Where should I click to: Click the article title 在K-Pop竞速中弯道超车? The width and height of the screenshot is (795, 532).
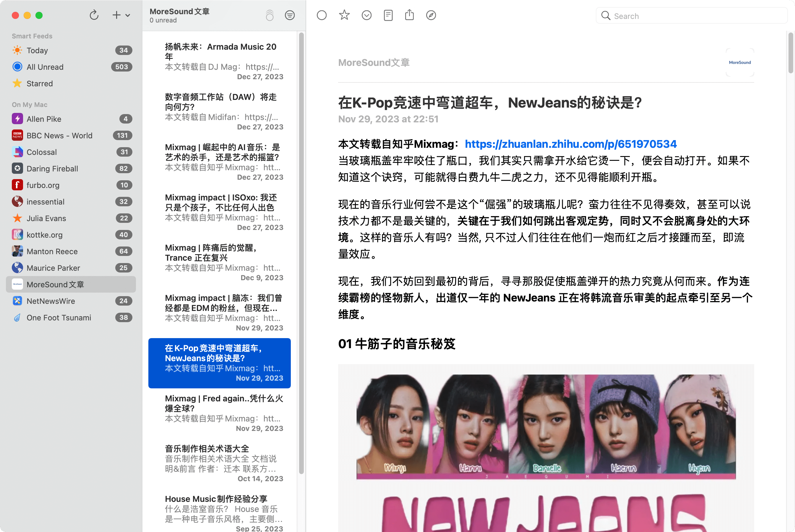click(x=490, y=103)
